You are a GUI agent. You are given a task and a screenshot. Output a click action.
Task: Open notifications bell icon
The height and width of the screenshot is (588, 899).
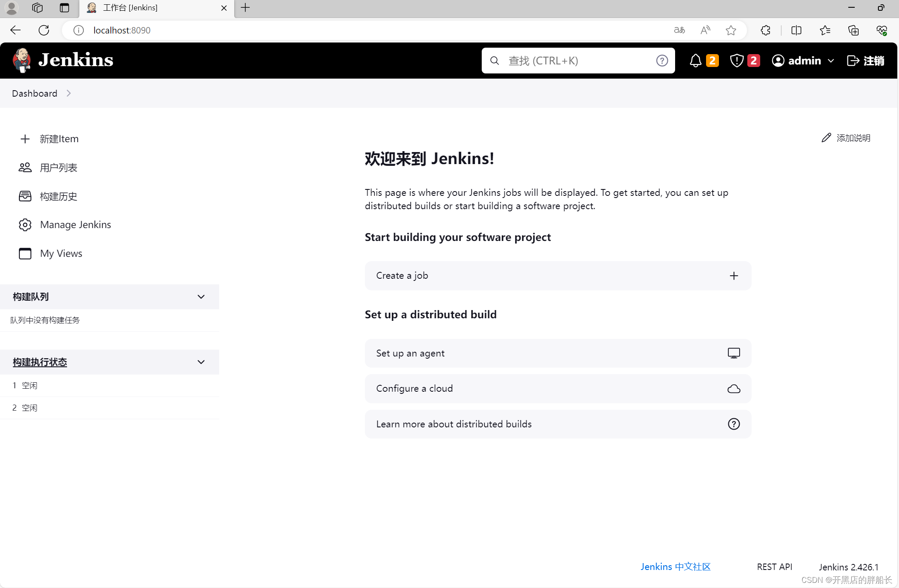tap(695, 61)
